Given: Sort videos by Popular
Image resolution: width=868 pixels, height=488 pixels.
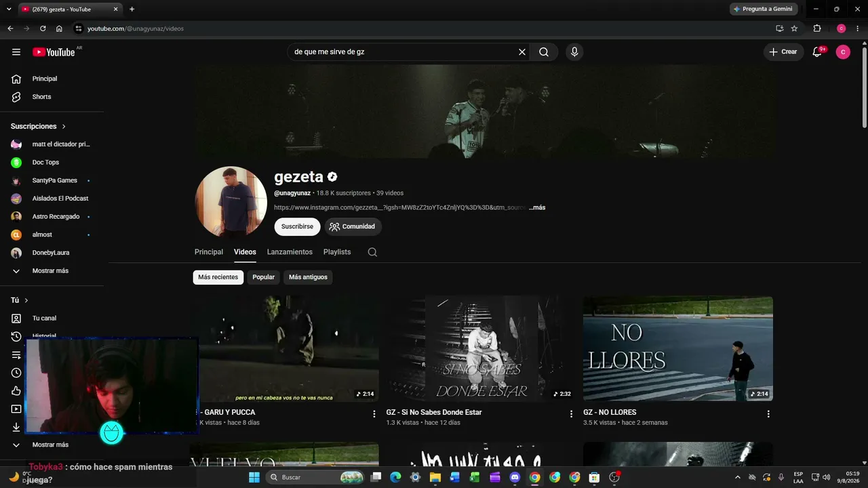Looking at the screenshot, I should pyautogui.click(x=264, y=277).
